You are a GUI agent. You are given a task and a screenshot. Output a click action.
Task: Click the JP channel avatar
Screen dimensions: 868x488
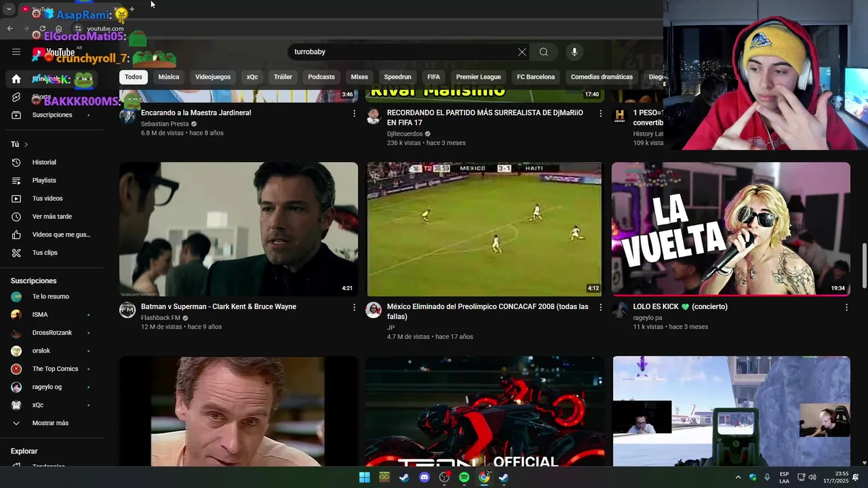tap(374, 310)
